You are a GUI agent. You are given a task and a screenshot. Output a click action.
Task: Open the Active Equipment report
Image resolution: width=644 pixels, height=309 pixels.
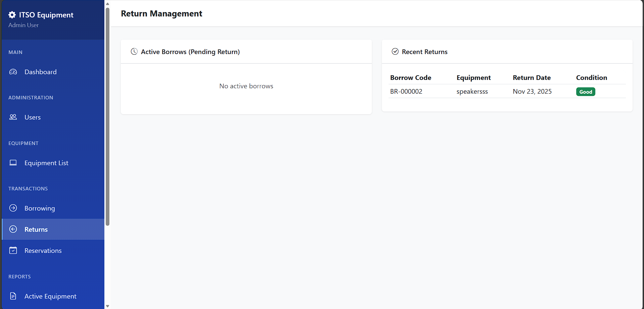tap(50, 296)
